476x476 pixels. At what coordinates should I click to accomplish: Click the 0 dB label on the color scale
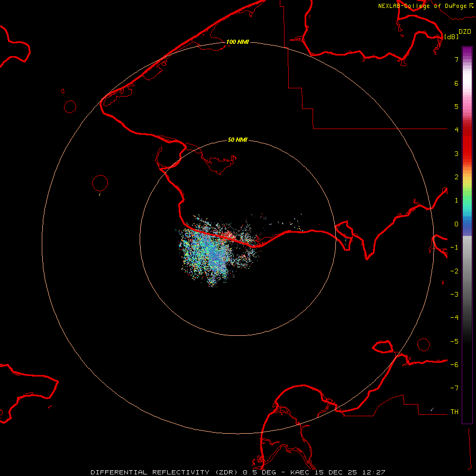tap(456, 224)
